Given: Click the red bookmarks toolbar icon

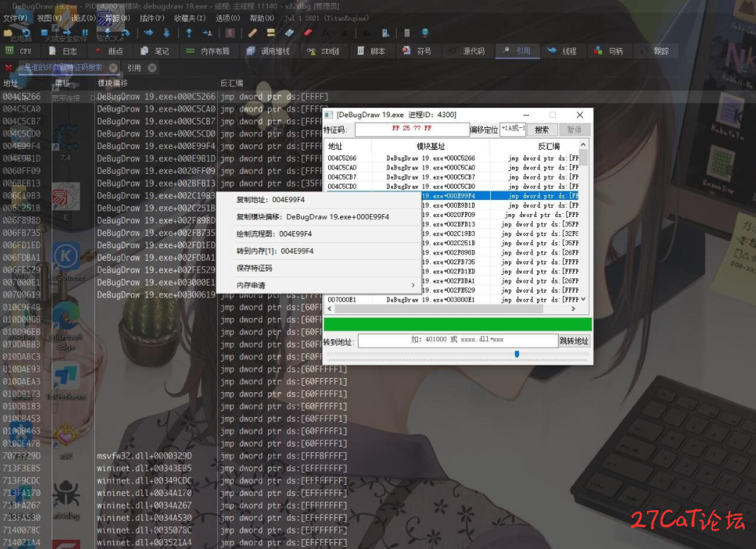Looking at the screenshot, I should 308,33.
